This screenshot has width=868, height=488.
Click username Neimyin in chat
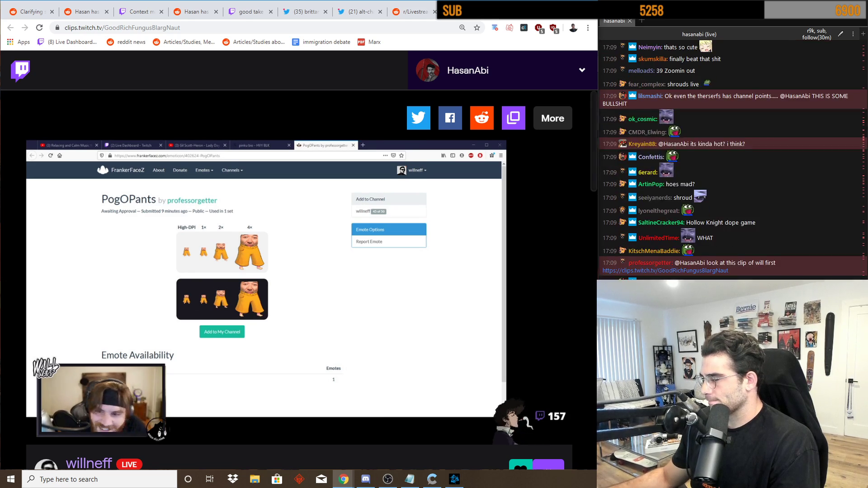click(650, 47)
